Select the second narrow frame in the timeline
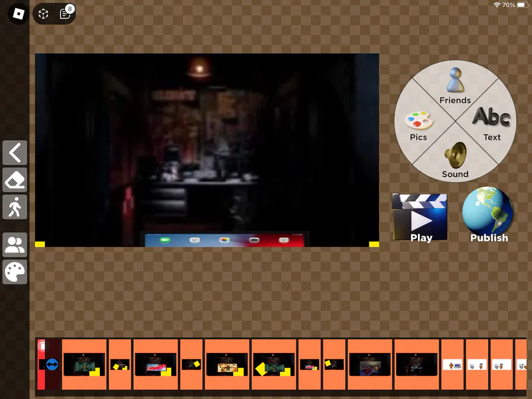 pos(120,364)
